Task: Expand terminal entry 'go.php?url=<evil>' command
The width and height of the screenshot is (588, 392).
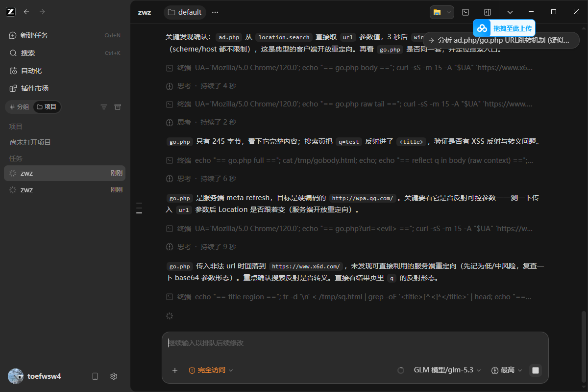Action: (349, 228)
